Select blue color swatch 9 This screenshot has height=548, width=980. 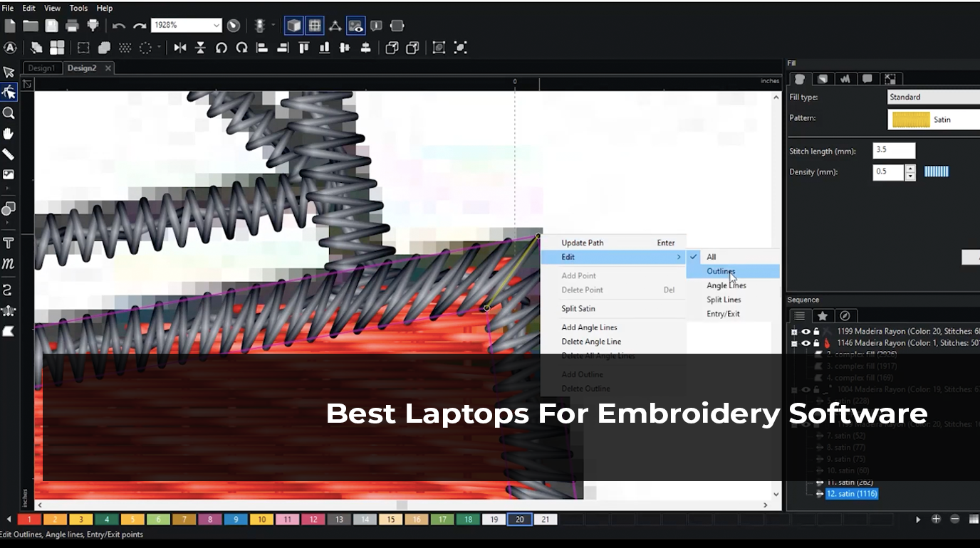click(x=236, y=520)
